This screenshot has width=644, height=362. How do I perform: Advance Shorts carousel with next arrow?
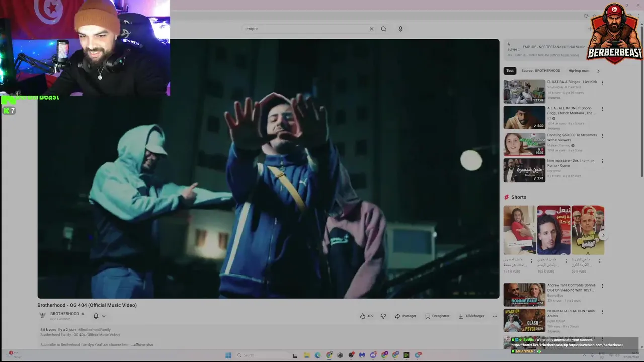(x=603, y=235)
